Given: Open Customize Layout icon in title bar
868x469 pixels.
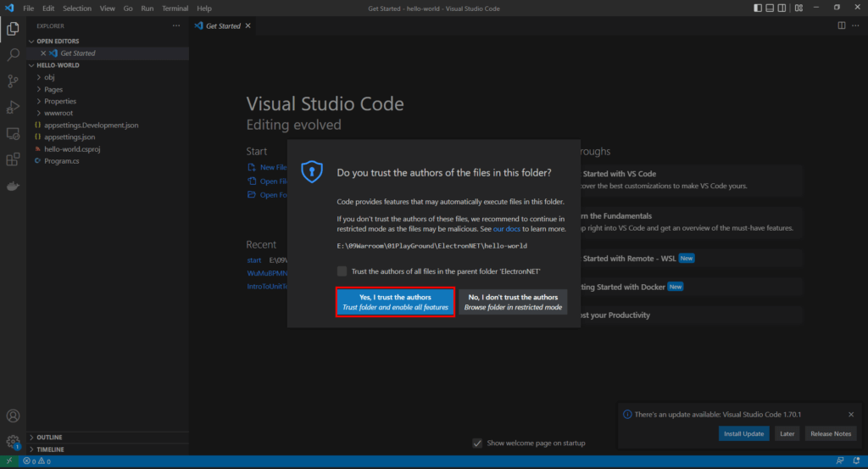Looking at the screenshot, I should (x=798, y=8).
